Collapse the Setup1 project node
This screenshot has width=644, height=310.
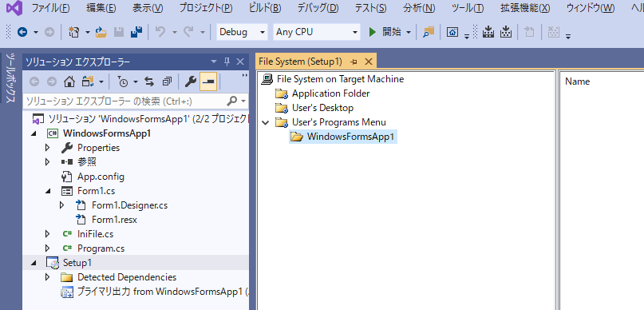click(34, 263)
